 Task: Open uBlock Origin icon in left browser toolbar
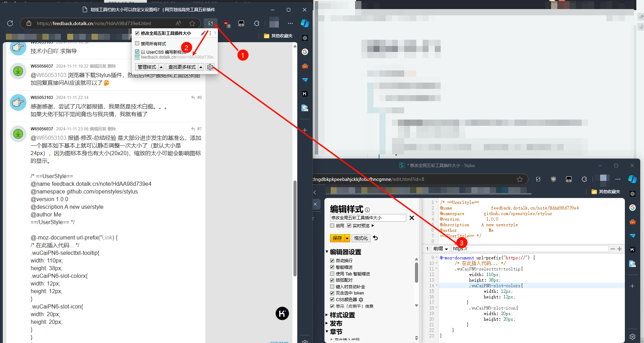click(226, 24)
